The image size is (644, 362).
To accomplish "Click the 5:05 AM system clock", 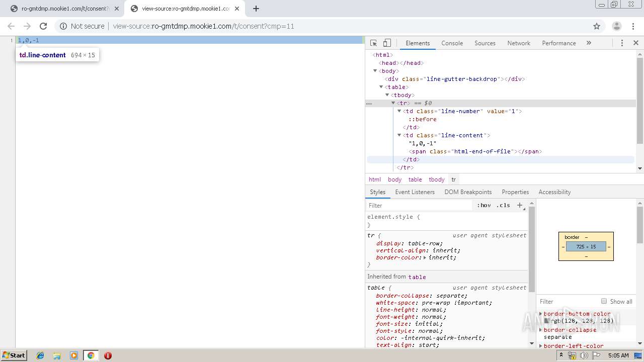I will 618,355.
